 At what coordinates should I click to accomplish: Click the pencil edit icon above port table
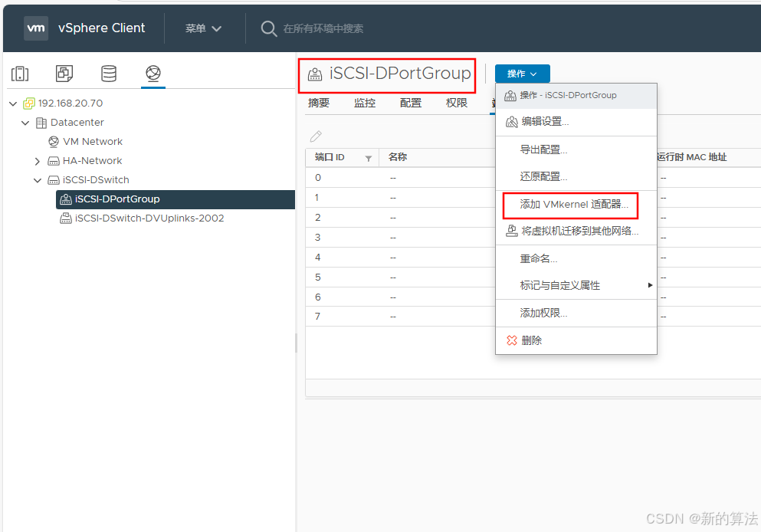click(316, 136)
